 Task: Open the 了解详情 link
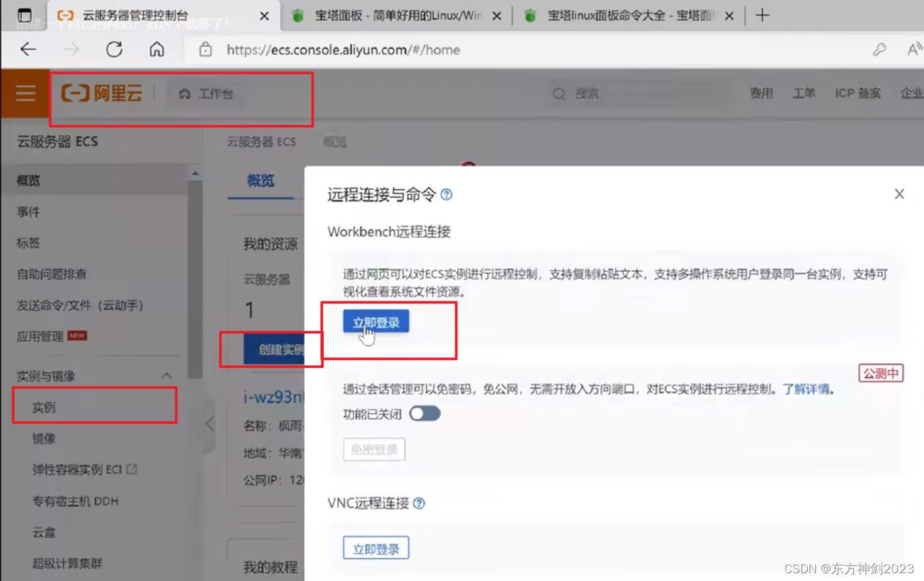click(806, 389)
